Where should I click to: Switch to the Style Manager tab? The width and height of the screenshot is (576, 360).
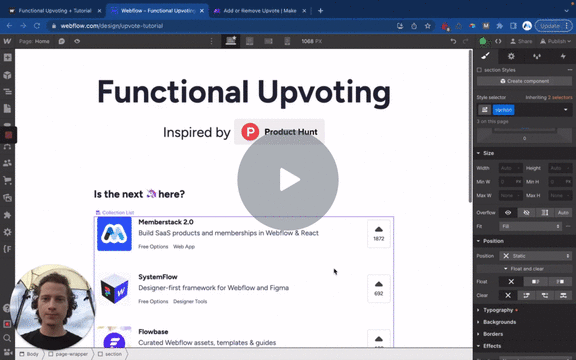(537, 56)
